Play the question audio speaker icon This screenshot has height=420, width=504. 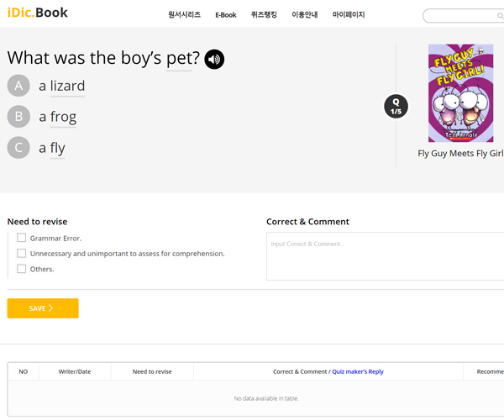[214, 59]
